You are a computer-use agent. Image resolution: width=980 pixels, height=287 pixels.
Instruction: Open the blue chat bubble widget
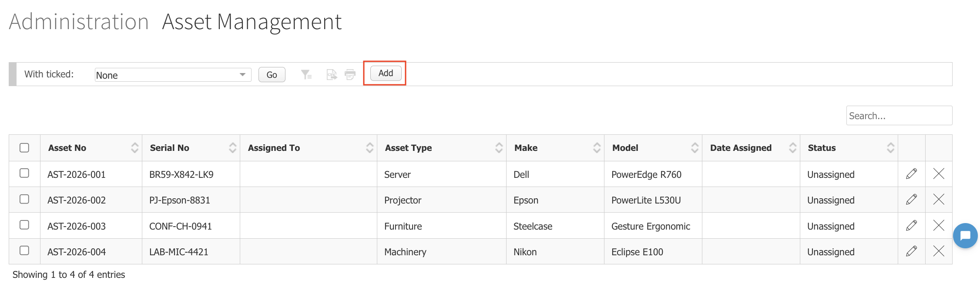click(x=965, y=236)
